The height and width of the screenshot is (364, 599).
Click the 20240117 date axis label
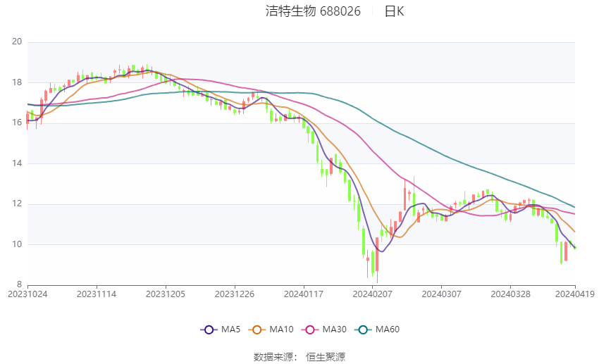(304, 294)
